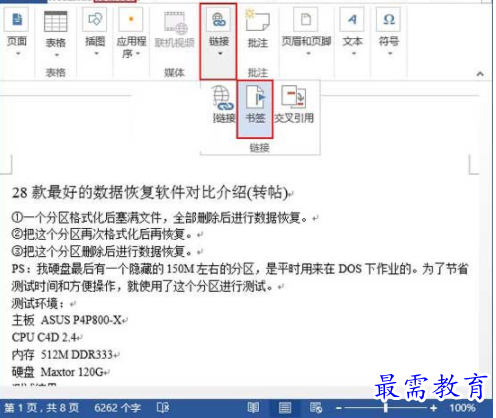Image resolution: width=496 pixels, height=418 pixels.
Task: Select the 交叉引用 (Cross-reference) icon
Action: (x=294, y=97)
